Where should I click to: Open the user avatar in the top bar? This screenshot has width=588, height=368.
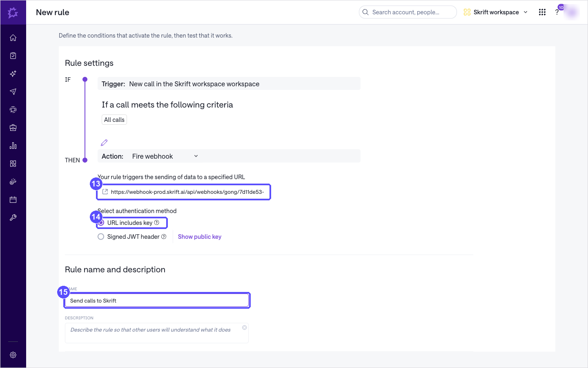tap(572, 12)
